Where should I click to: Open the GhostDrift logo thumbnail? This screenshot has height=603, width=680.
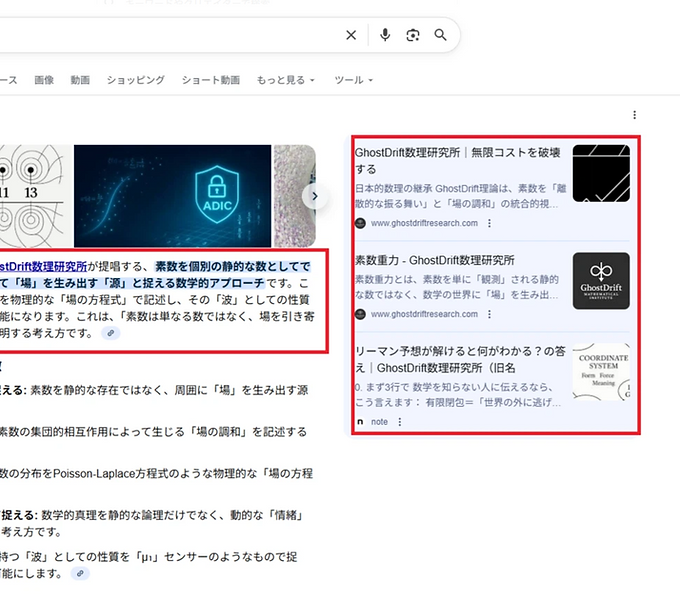601,281
